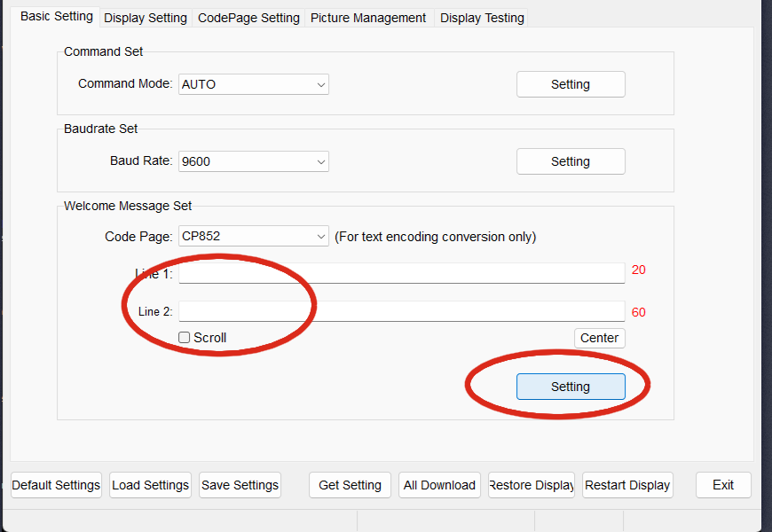The width and height of the screenshot is (772, 532).
Task: Click the Line 2 text field
Action: click(x=402, y=311)
